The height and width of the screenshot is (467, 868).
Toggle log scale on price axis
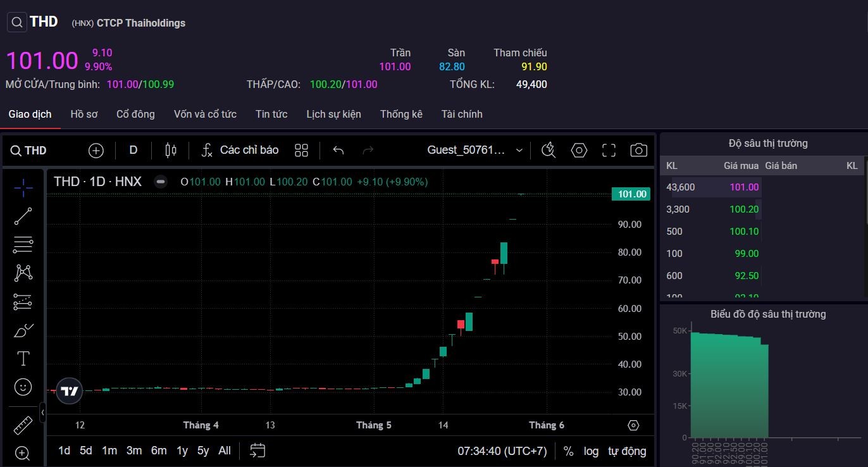[591, 451]
